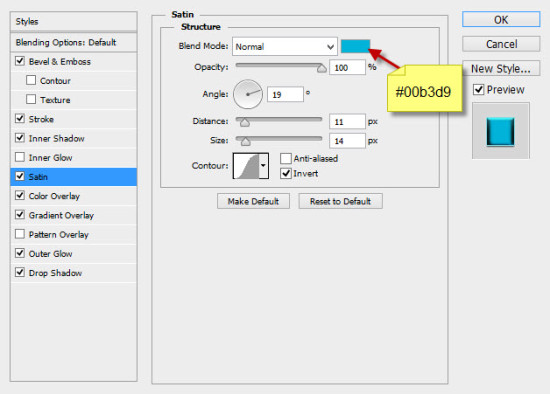Click the Size slider handle
This screenshot has height=394, width=550.
246,141
